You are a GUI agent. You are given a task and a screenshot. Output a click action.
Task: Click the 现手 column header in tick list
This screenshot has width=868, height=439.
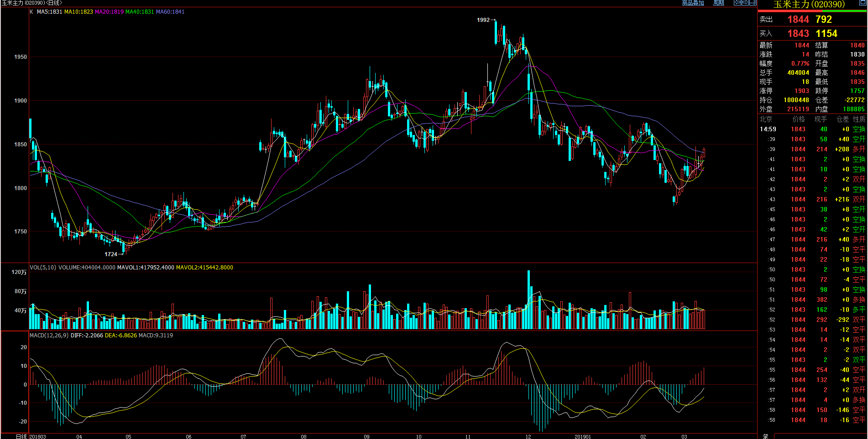pyautogui.click(x=821, y=119)
